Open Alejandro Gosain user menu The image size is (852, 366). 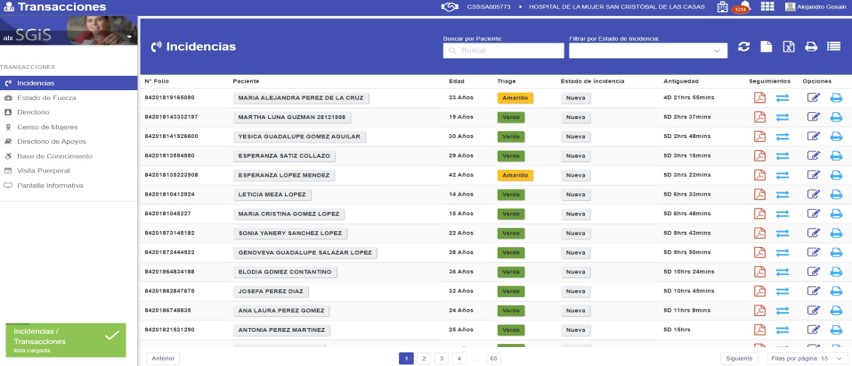tap(816, 7)
